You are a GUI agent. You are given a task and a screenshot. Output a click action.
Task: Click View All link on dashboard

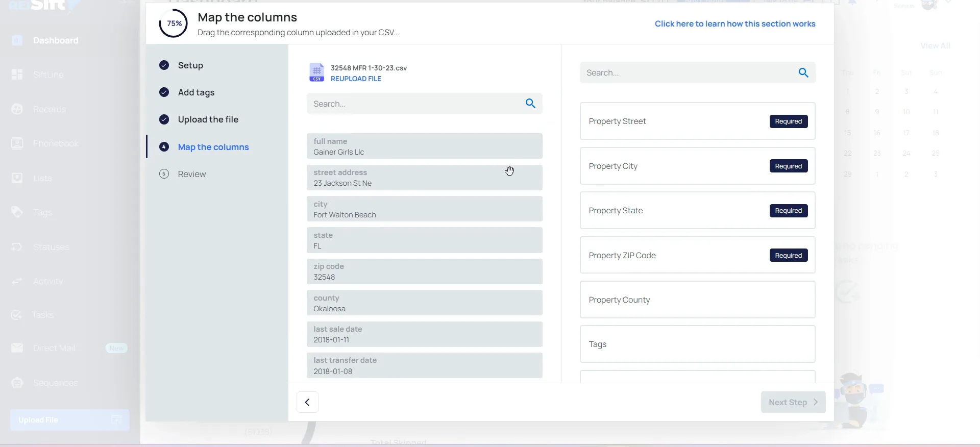click(x=935, y=46)
